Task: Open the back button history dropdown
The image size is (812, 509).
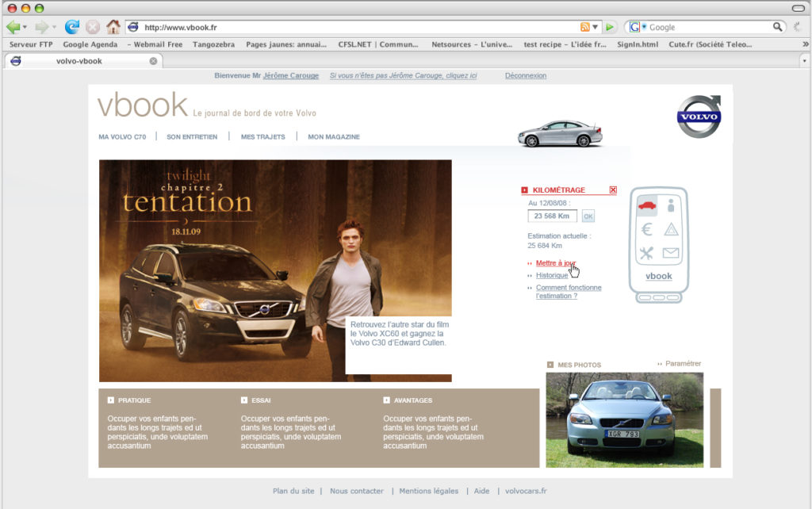Action: [x=25, y=28]
